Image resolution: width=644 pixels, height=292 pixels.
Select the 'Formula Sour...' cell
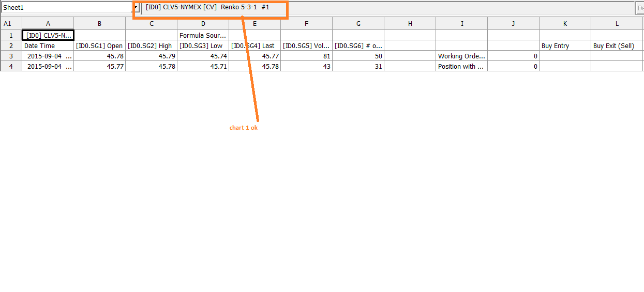tap(203, 35)
